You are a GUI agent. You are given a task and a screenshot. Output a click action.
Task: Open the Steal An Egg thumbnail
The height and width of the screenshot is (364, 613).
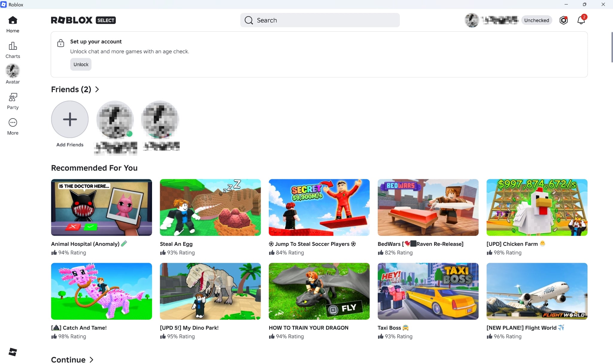tap(210, 207)
